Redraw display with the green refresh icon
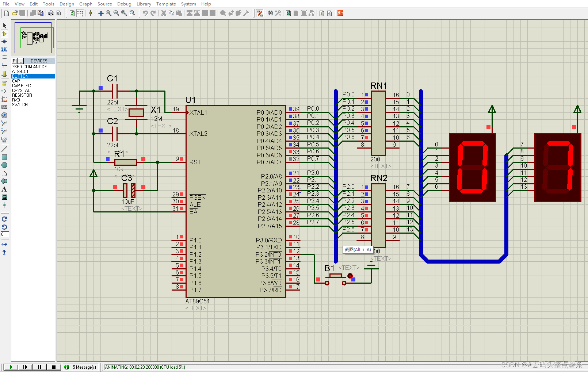Viewport: 588px width, 372px height. (x=72, y=13)
